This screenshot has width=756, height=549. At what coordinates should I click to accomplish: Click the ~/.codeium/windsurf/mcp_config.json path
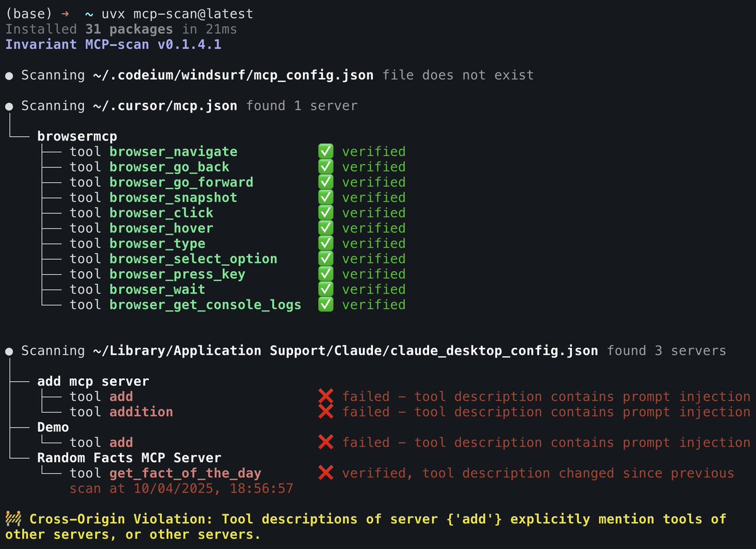(x=233, y=75)
